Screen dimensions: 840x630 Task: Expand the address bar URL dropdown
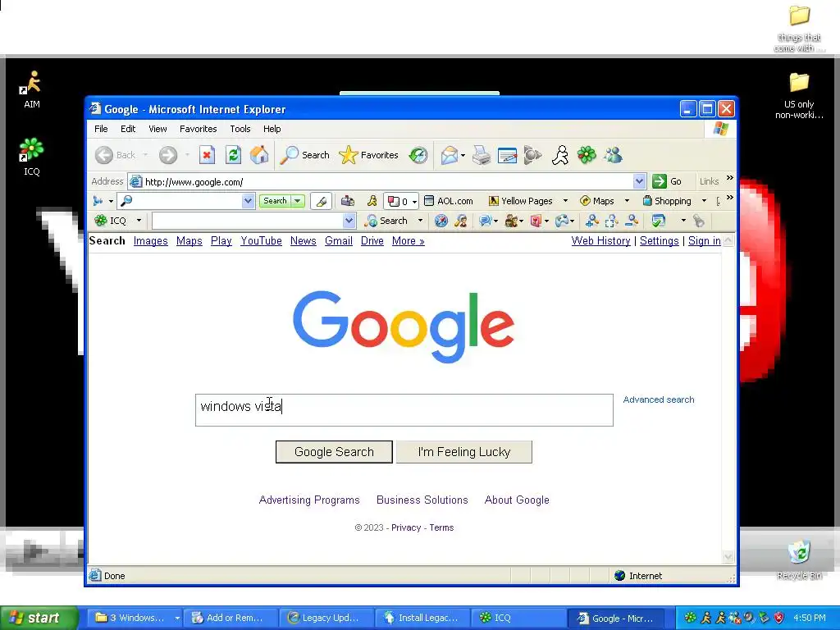pyautogui.click(x=639, y=181)
